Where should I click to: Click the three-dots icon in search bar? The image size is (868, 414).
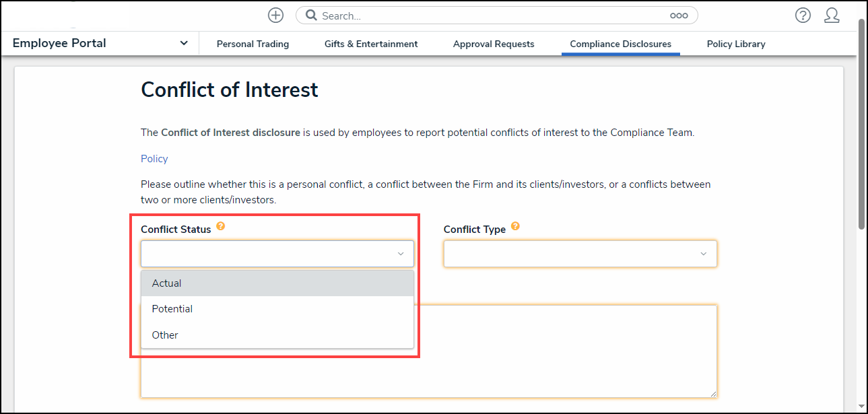678,15
